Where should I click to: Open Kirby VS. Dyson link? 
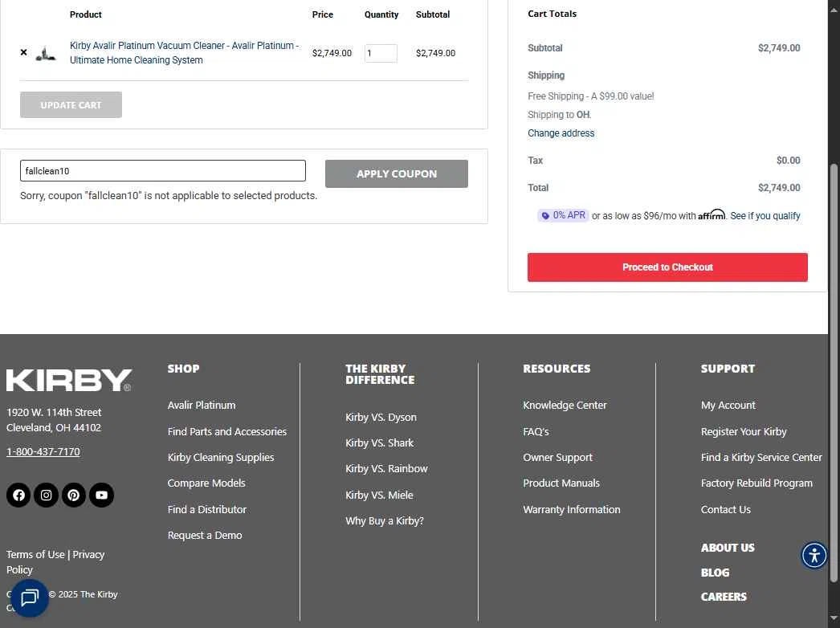381,417
